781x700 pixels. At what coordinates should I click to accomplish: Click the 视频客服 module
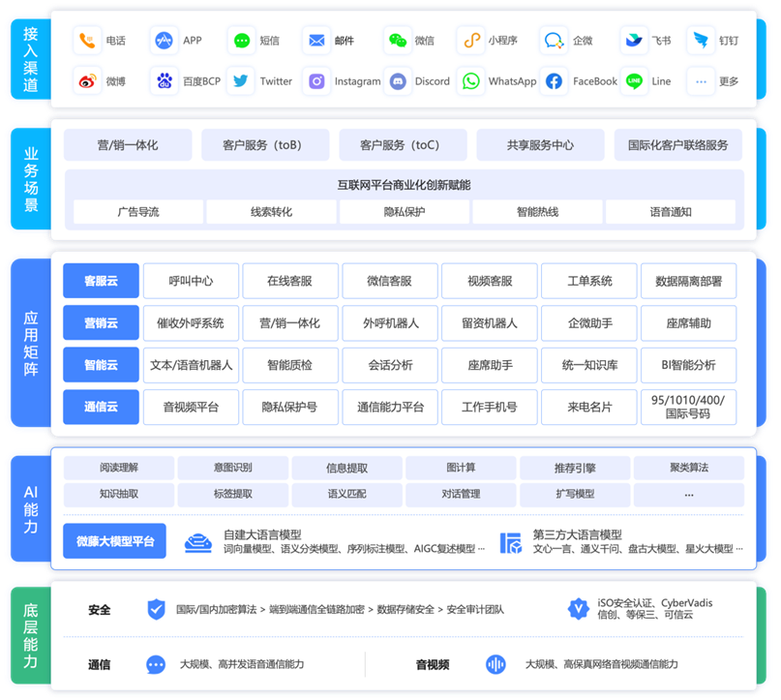coord(490,281)
